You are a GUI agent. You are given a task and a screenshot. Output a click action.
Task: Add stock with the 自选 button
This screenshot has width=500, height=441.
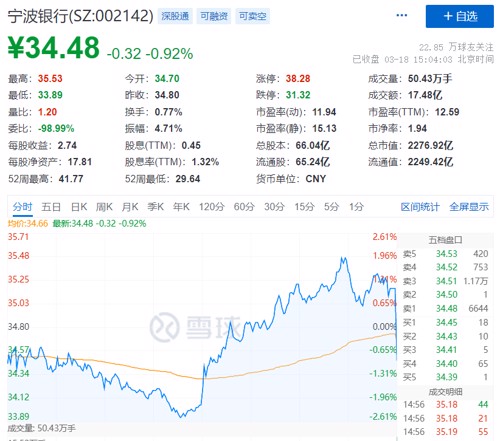coord(460,16)
